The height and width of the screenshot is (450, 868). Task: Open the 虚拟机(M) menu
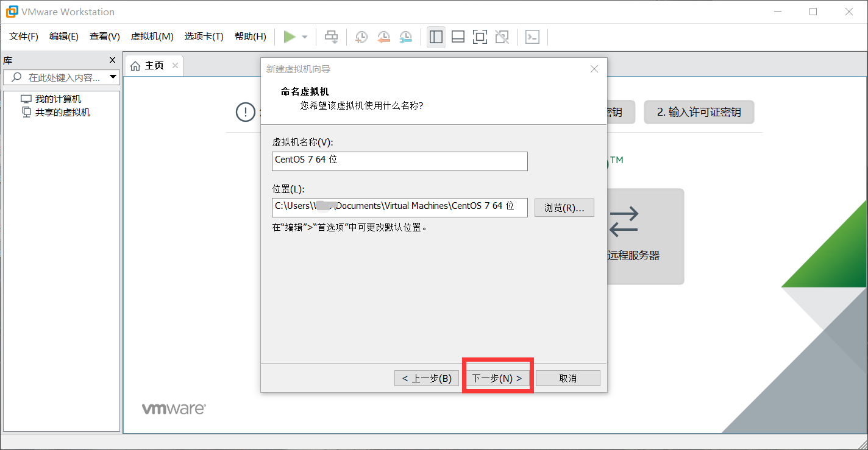pos(152,37)
